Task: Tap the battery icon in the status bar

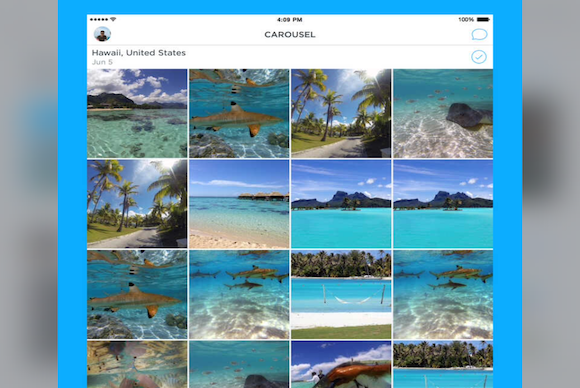Action: tap(483, 19)
